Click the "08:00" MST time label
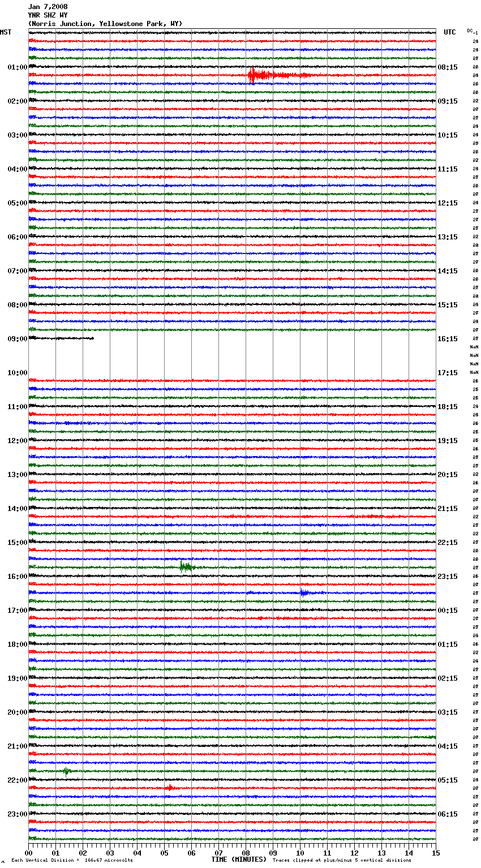The width and height of the screenshot is (481, 868). [x=18, y=305]
